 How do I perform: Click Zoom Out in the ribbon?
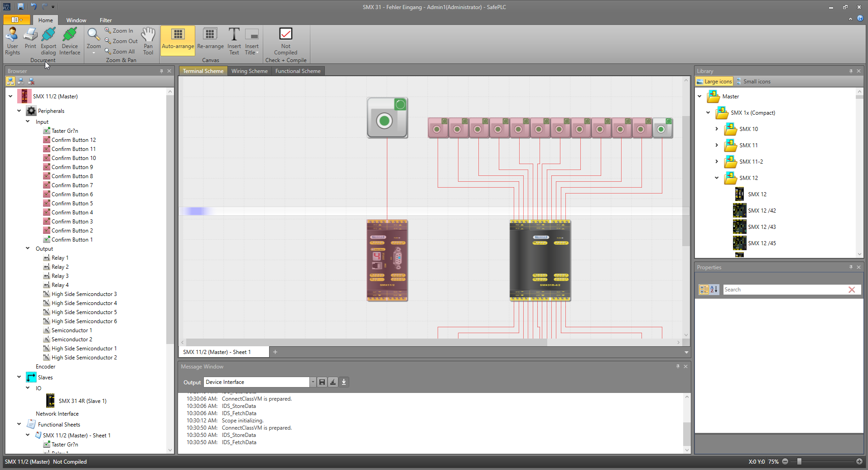(121, 41)
